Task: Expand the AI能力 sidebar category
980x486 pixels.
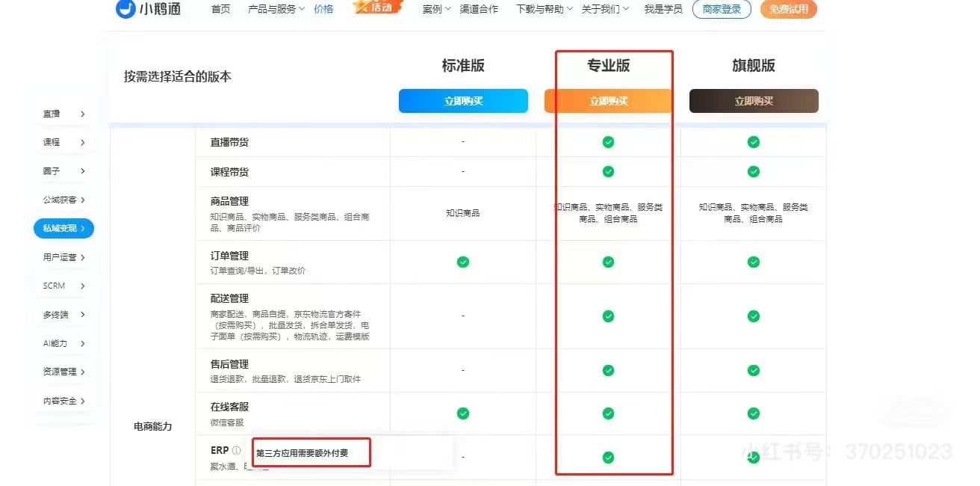Action: pyautogui.click(x=63, y=343)
